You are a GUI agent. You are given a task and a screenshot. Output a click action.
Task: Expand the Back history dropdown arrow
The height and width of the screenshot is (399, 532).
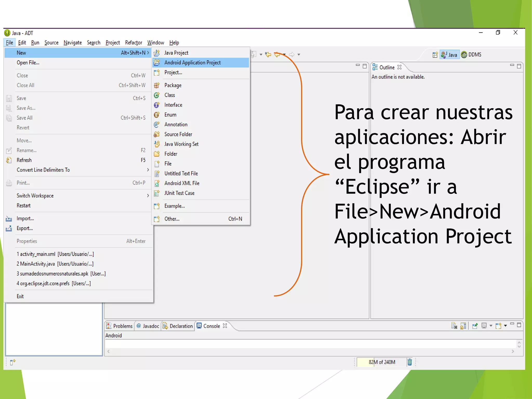pos(284,55)
